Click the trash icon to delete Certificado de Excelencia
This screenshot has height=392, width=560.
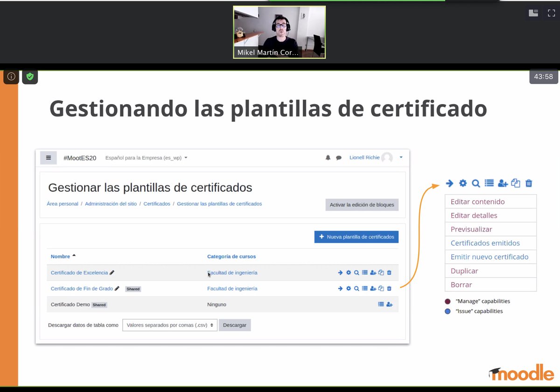(389, 273)
